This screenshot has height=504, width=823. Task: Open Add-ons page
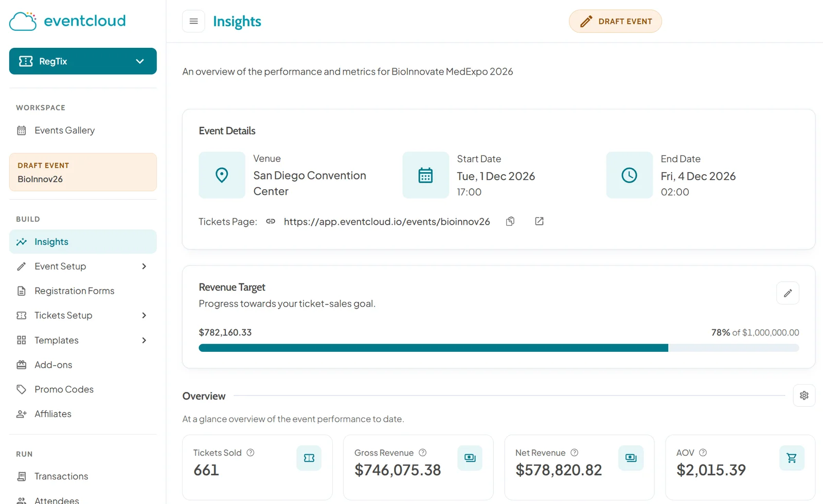[83, 365]
